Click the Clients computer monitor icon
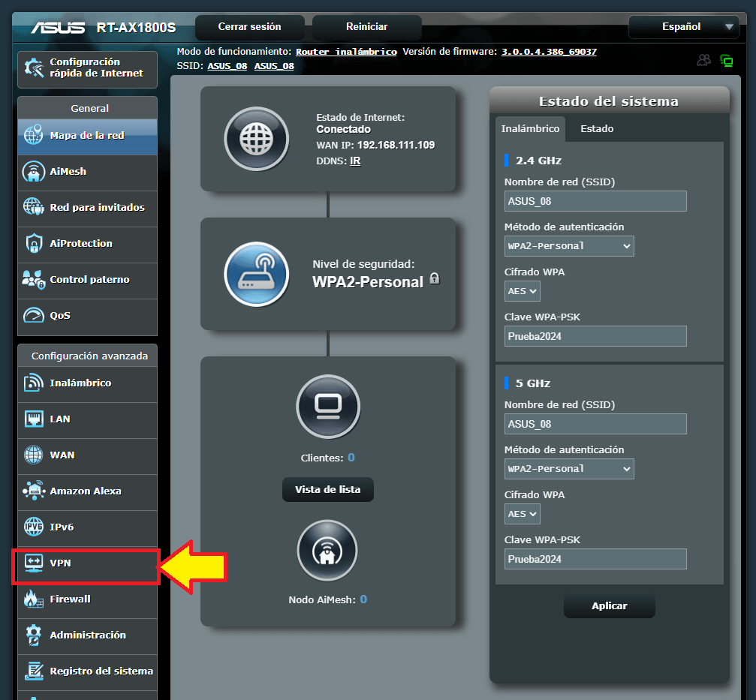 pyautogui.click(x=328, y=406)
